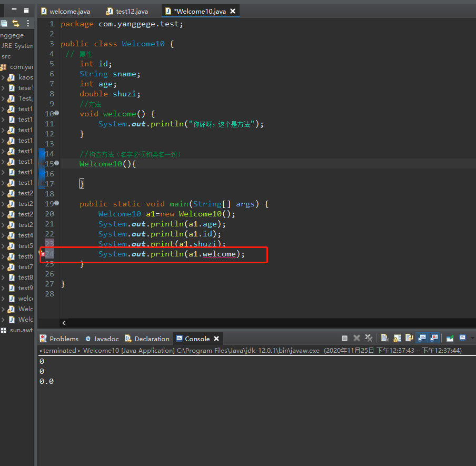Click the 'String sname;' declaration
The width and height of the screenshot is (476, 466).
click(x=110, y=74)
